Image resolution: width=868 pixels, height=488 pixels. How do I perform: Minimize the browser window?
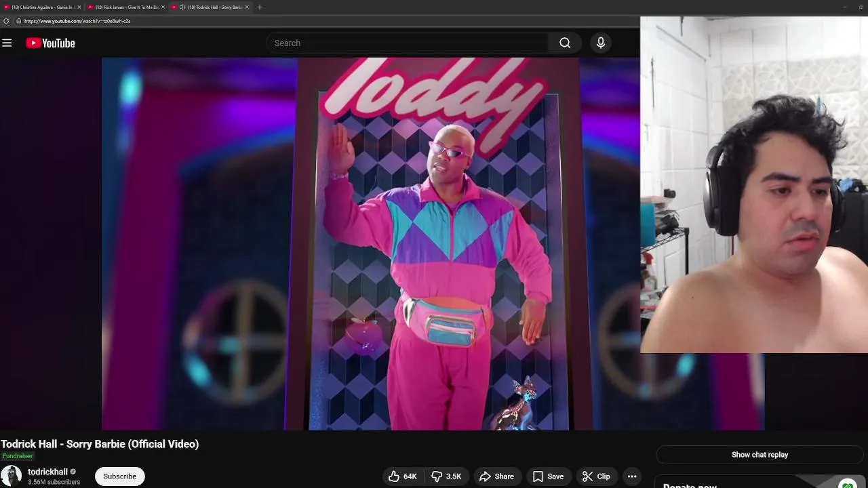[844, 7]
